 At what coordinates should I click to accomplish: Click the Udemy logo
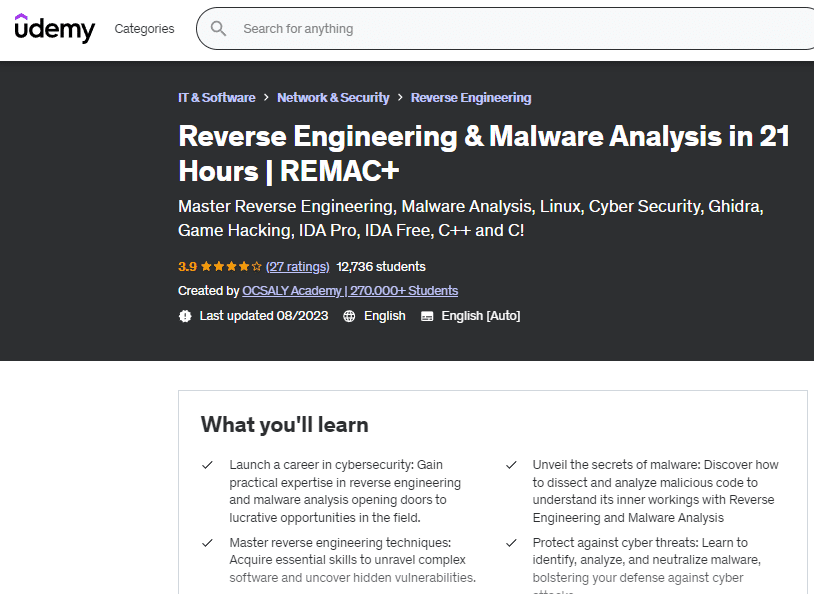55,28
